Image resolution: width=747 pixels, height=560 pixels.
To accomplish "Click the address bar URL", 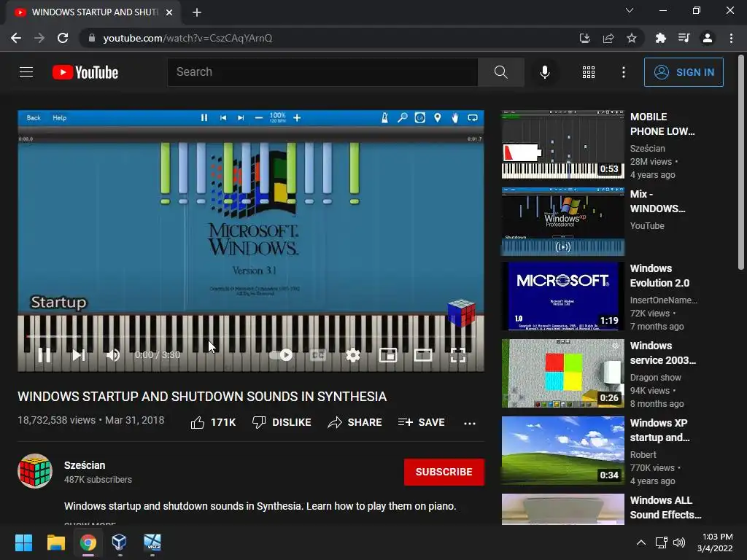I will pos(187,38).
